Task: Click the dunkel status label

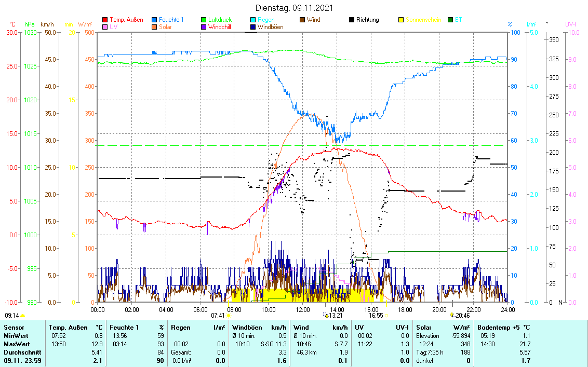Action: [424, 361]
